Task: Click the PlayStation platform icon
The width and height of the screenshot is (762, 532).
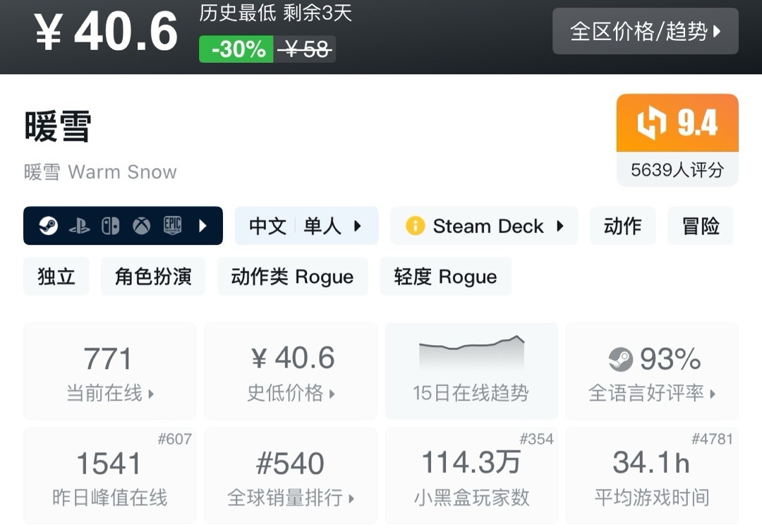Action: click(x=79, y=226)
